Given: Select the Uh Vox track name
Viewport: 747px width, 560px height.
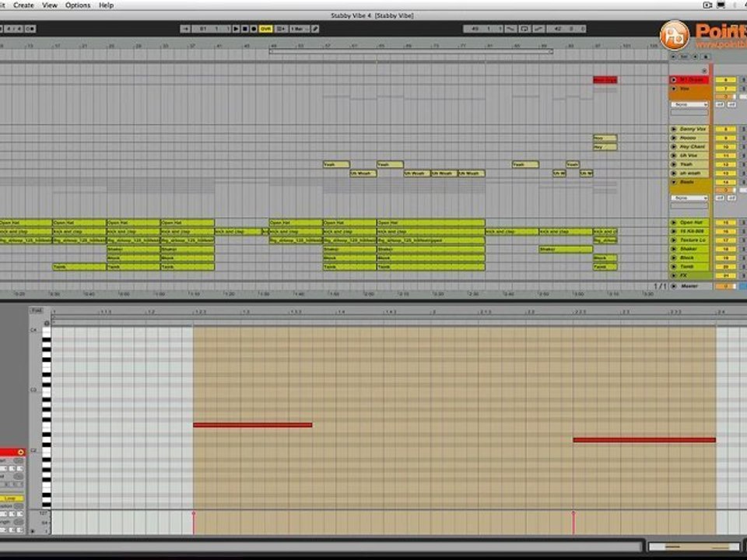Looking at the screenshot, I should (689, 156).
